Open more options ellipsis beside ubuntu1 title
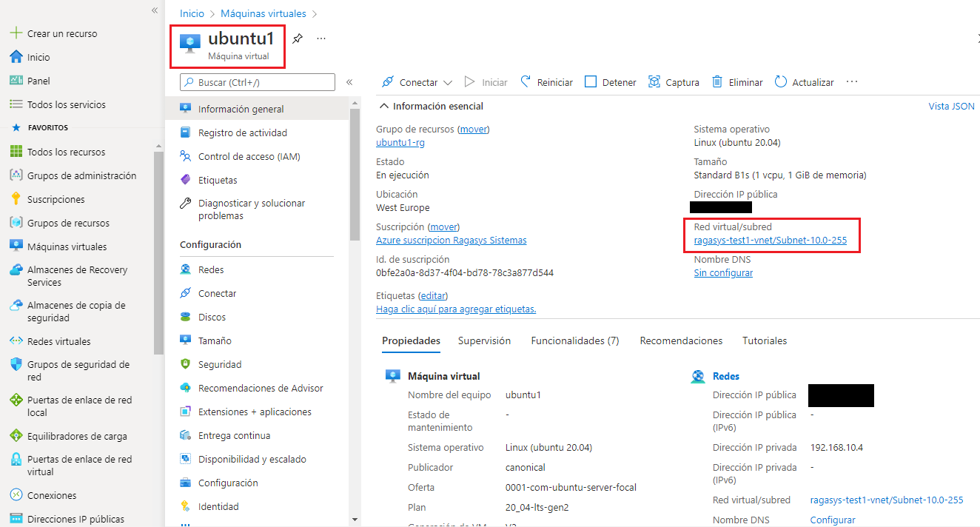980x527 pixels. click(x=321, y=38)
